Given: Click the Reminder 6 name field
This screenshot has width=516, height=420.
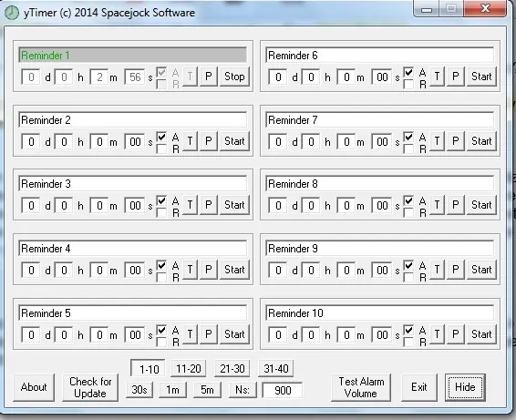Looking at the screenshot, I should coord(380,56).
